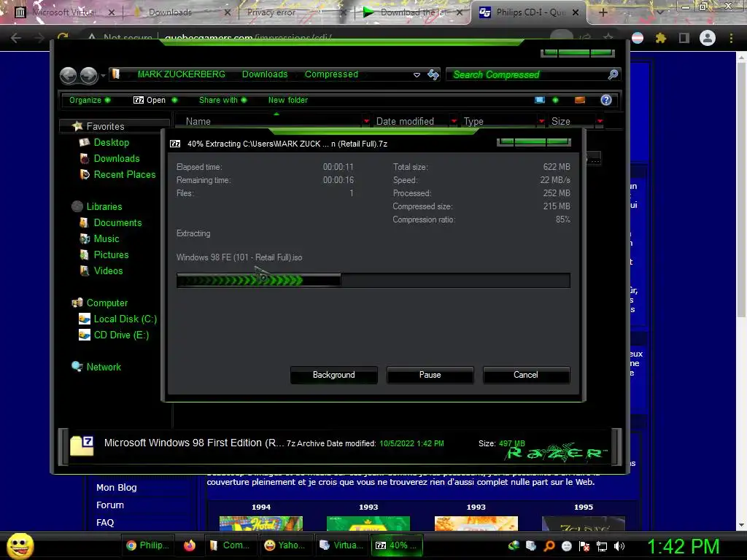Open Downloads under Favorites
The height and width of the screenshot is (560, 747).
coord(116,158)
